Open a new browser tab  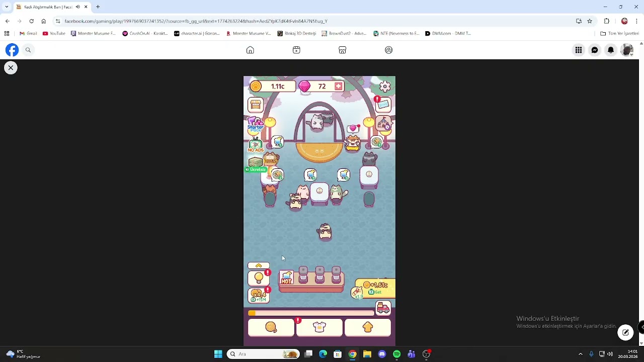98,7
